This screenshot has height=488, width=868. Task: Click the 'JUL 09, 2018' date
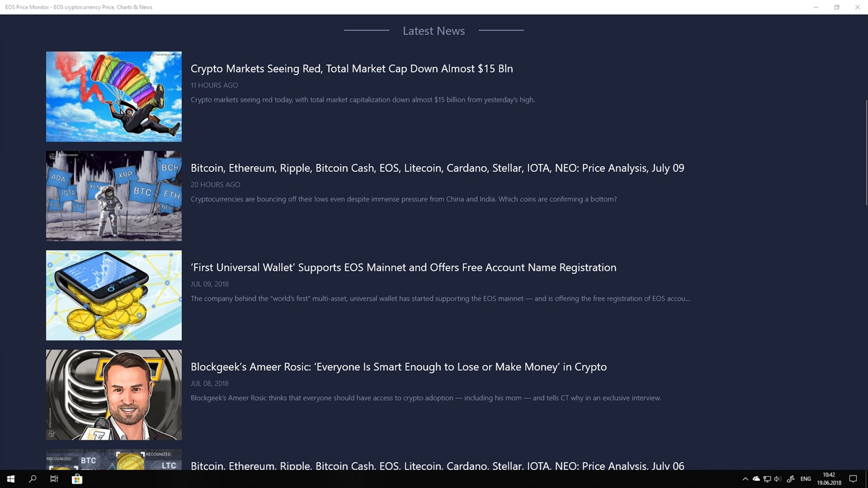tap(210, 283)
